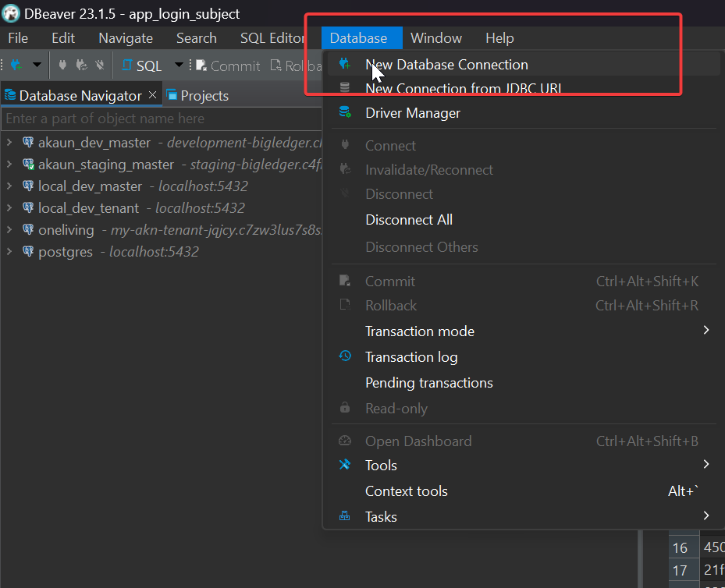
Task: Expand the local_dev_tenant tree node
Action: (9, 208)
